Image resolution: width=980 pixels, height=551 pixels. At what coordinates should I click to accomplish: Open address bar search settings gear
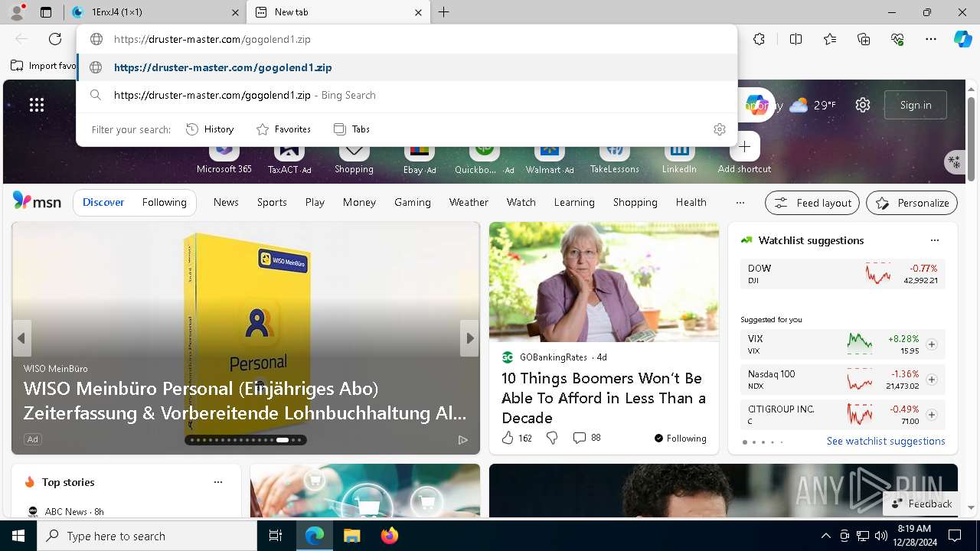point(720,129)
